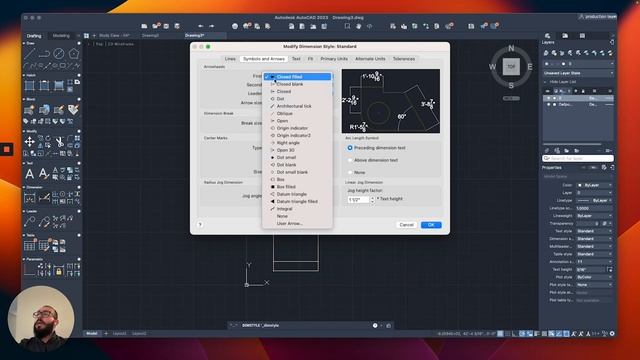Image resolution: width=640 pixels, height=360 pixels.
Task: Click the Jog height factor input field
Action: tap(358, 199)
